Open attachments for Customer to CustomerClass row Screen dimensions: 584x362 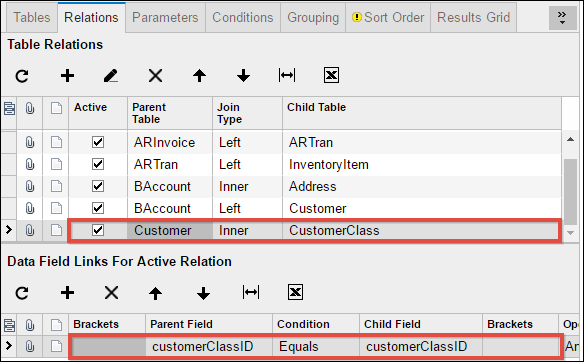tap(30, 230)
